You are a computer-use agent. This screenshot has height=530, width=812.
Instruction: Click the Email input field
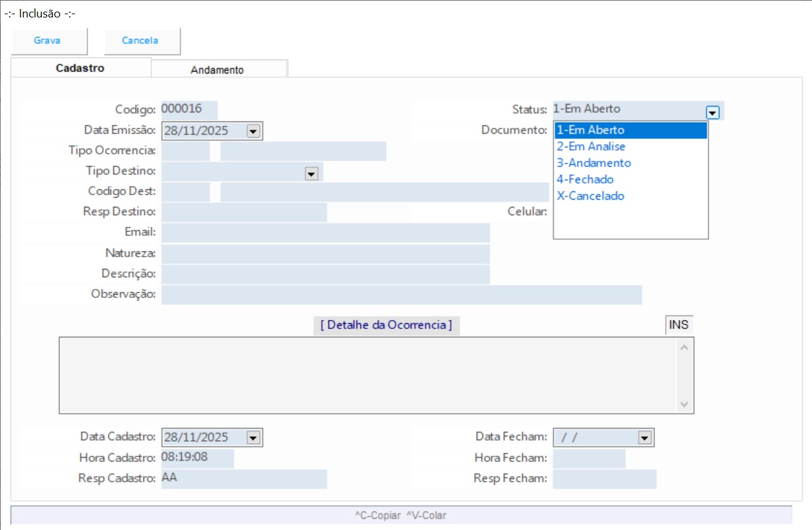click(325, 233)
